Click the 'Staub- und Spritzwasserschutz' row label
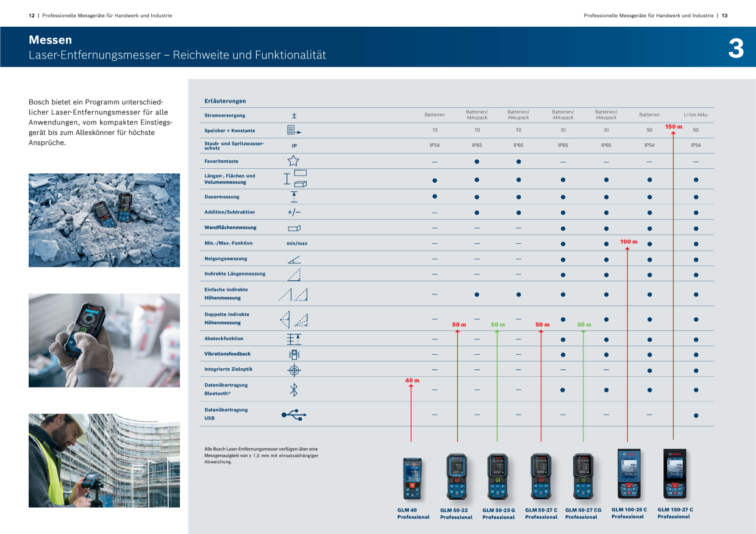Screen dimensions: 756x534 tap(234, 146)
